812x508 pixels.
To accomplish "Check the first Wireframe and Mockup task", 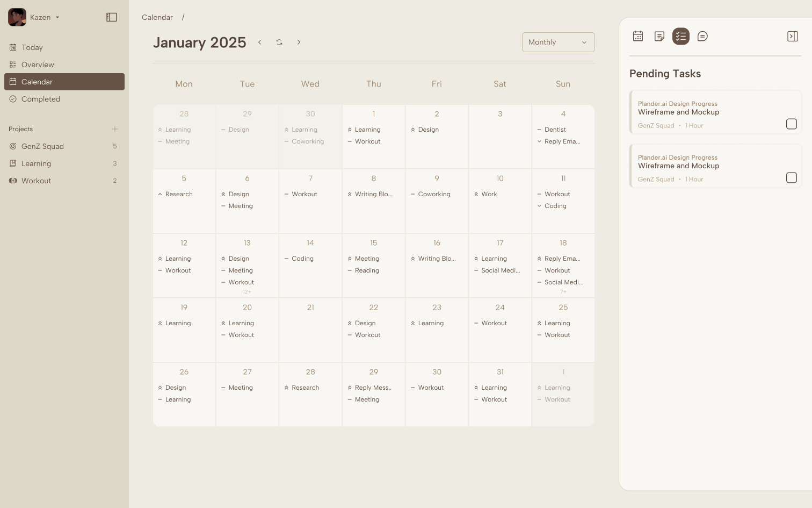I will pos(791,124).
